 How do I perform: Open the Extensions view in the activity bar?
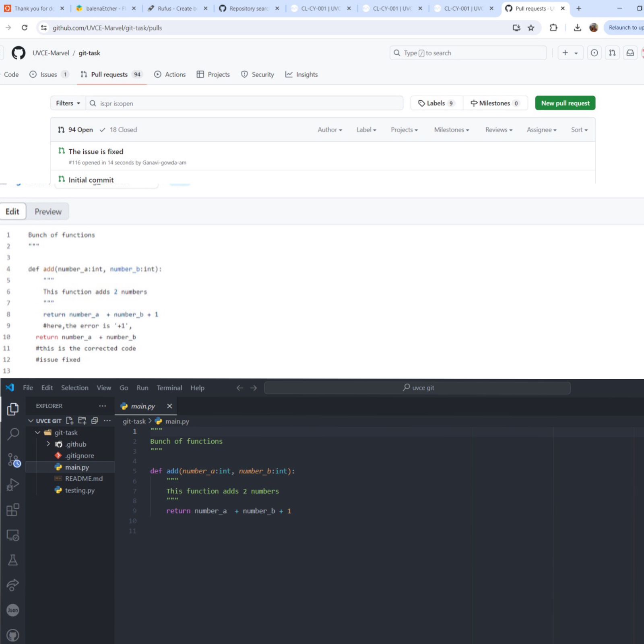click(x=13, y=510)
